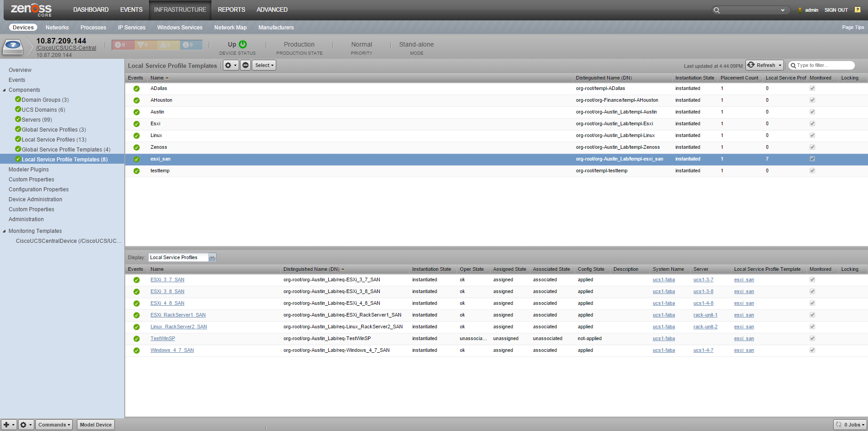This screenshot has width=868, height=431.
Task: Collapse the Components tree node
Action: pyautogui.click(x=5, y=90)
